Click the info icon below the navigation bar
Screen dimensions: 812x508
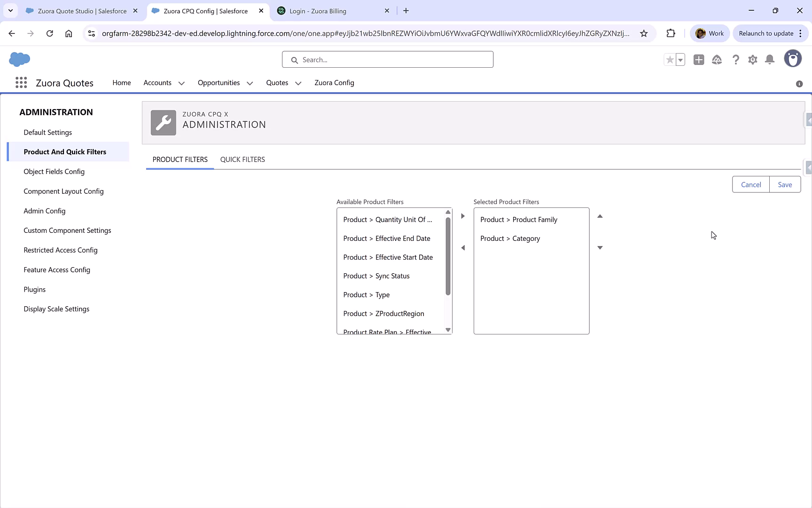click(x=799, y=84)
